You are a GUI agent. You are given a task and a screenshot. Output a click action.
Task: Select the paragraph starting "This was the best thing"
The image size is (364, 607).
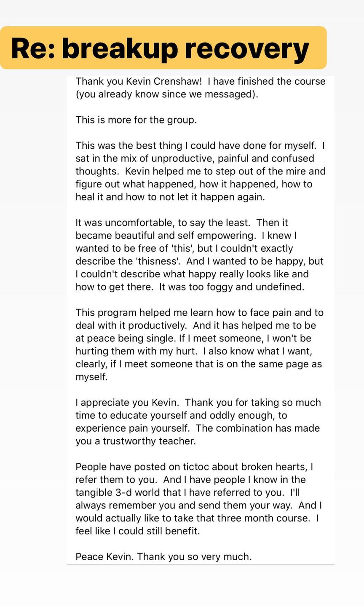200,171
